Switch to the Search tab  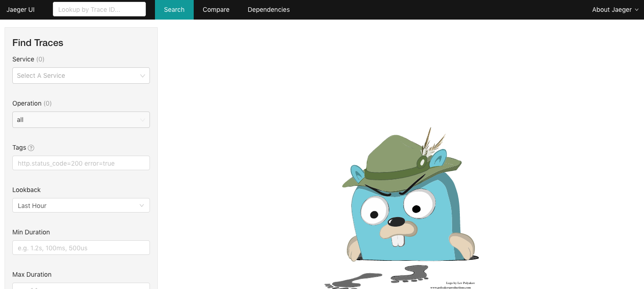(174, 10)
